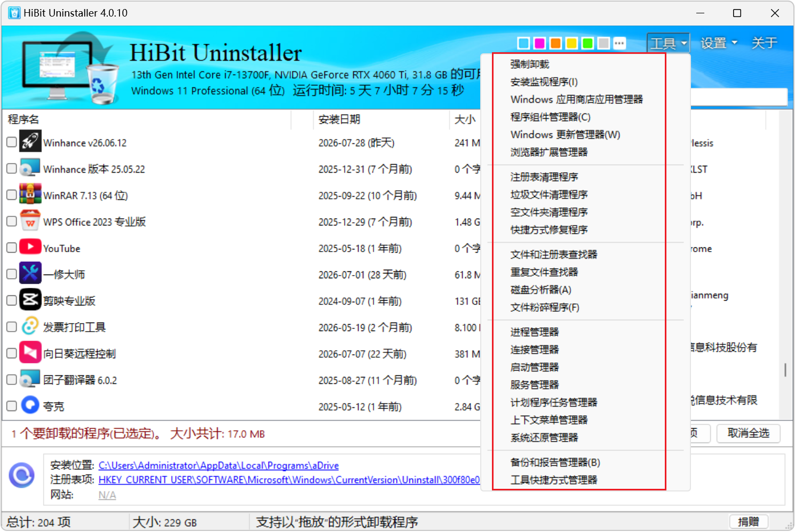Click the 向日葵远程控制 program icon
Viewport: 795px width, 532px height.
[30, 352]
